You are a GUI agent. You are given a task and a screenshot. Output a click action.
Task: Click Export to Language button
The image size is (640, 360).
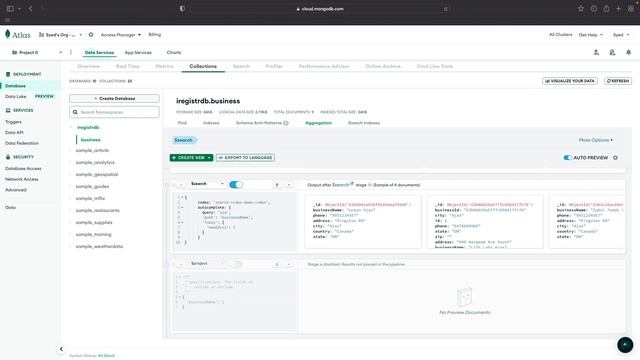point(245,158)
